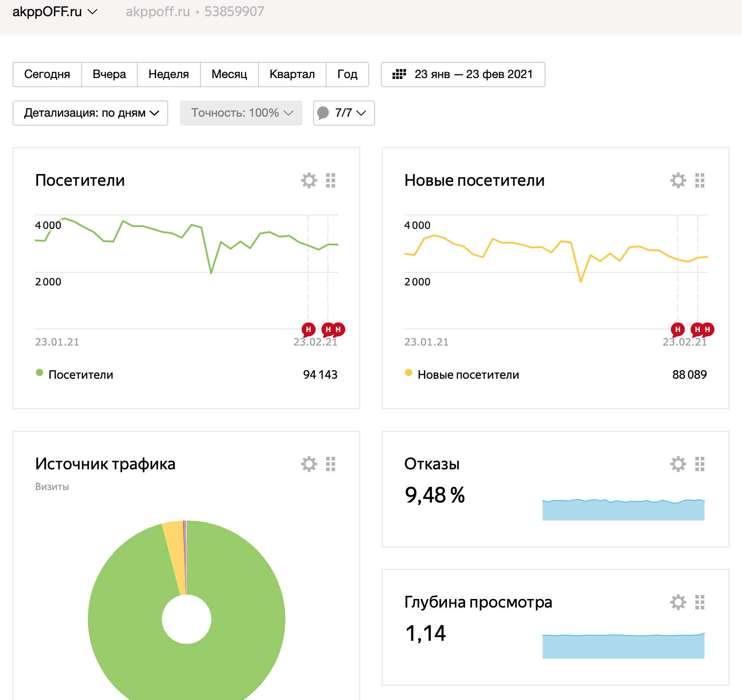Select the Неделя period tab
This screenshot has width=742, height=700.
point(169,74)
